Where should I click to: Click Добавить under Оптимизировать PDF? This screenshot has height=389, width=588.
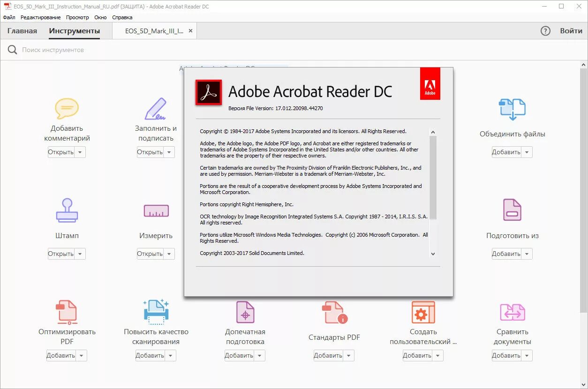[x=61, y=355]
